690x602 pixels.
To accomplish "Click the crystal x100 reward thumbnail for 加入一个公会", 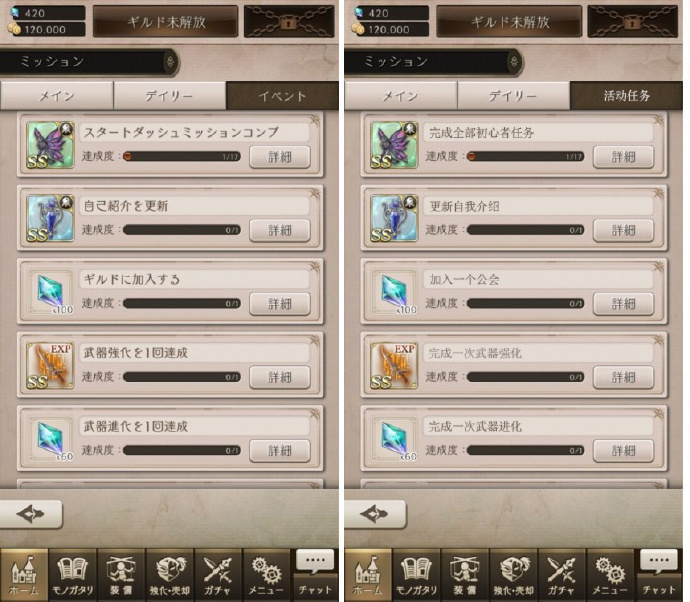I will coord(394,292).
